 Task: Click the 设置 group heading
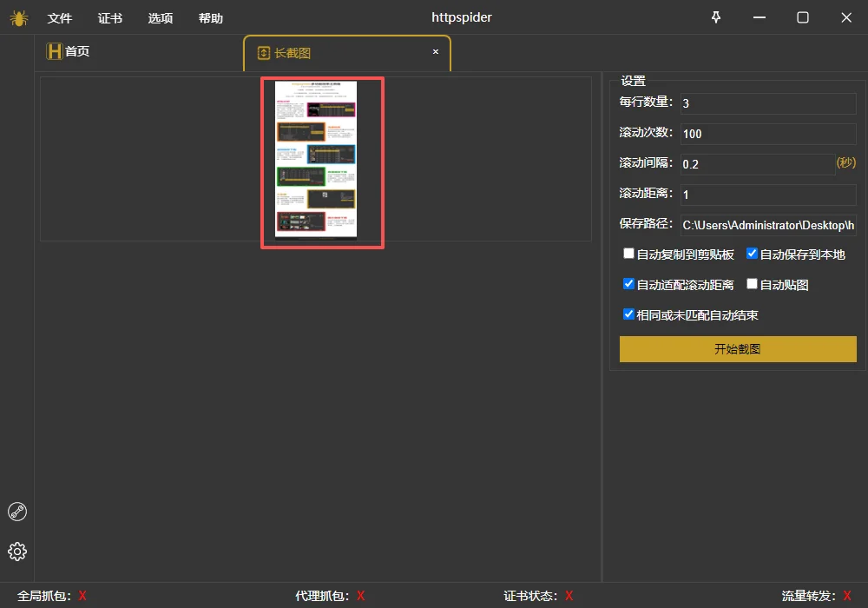tap(634, 81)
